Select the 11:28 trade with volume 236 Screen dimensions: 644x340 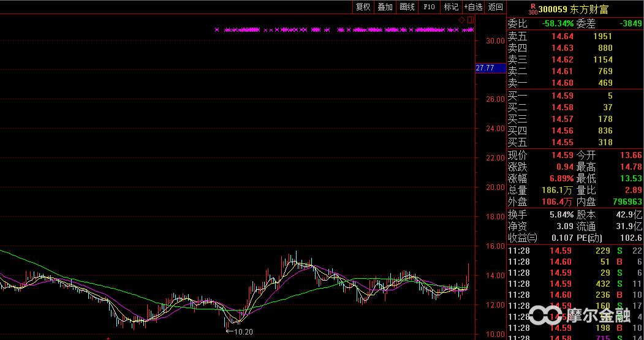point(575,295)
